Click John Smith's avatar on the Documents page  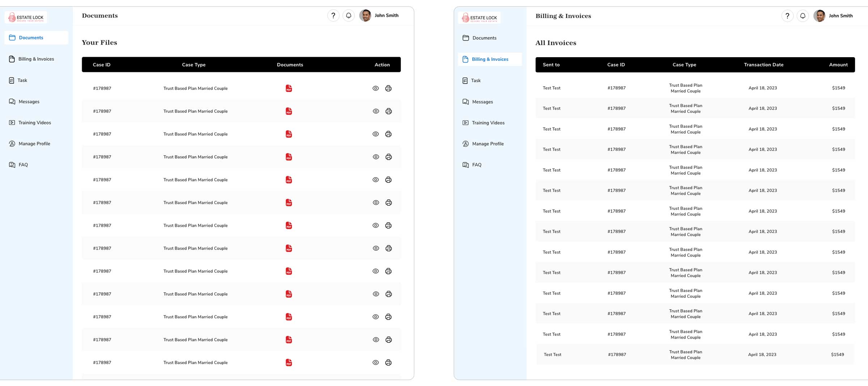click(365, 16)
